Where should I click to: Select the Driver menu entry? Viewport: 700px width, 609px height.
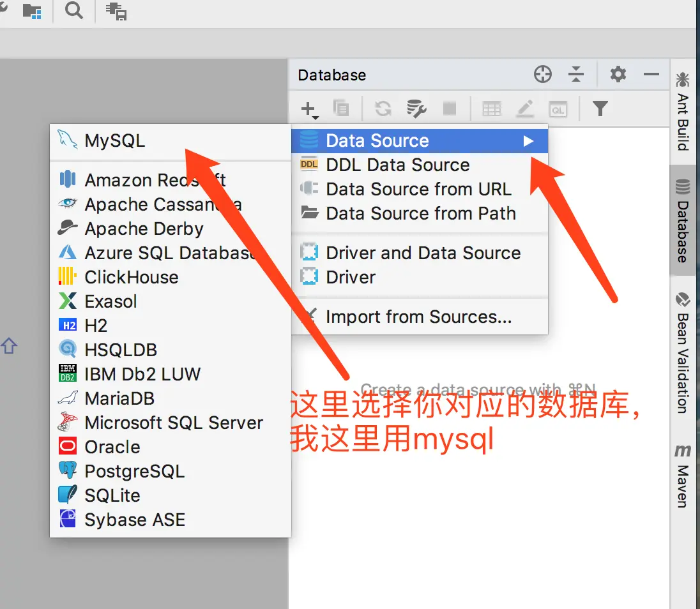(x=420, y=277)
